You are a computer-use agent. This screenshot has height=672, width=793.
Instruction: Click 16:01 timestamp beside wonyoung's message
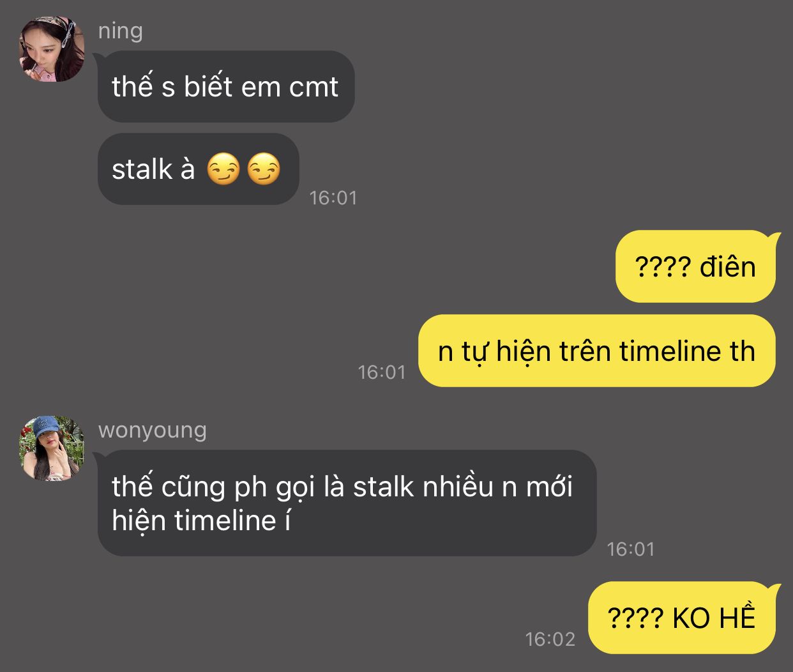pos(631,549)
